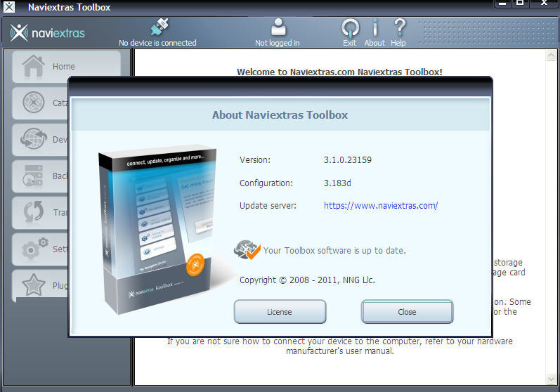Click the 'Not logged in' label
560x392 pixels.
pos(278,43)
